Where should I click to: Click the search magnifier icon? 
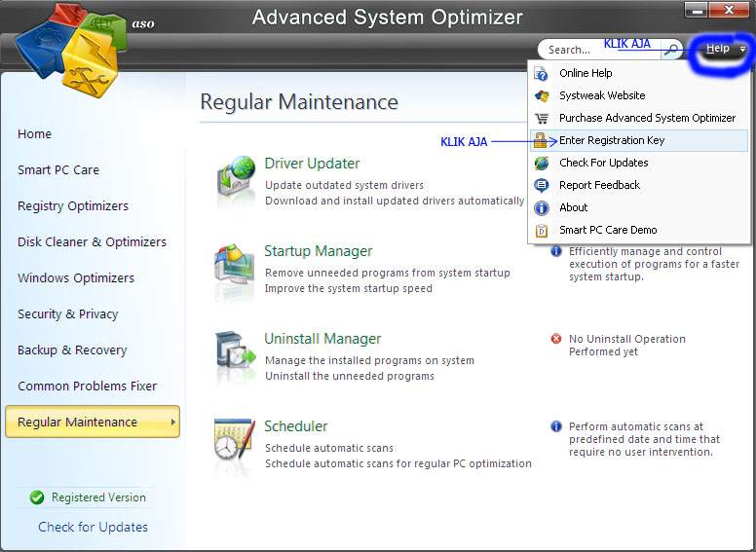coord(671,49)
